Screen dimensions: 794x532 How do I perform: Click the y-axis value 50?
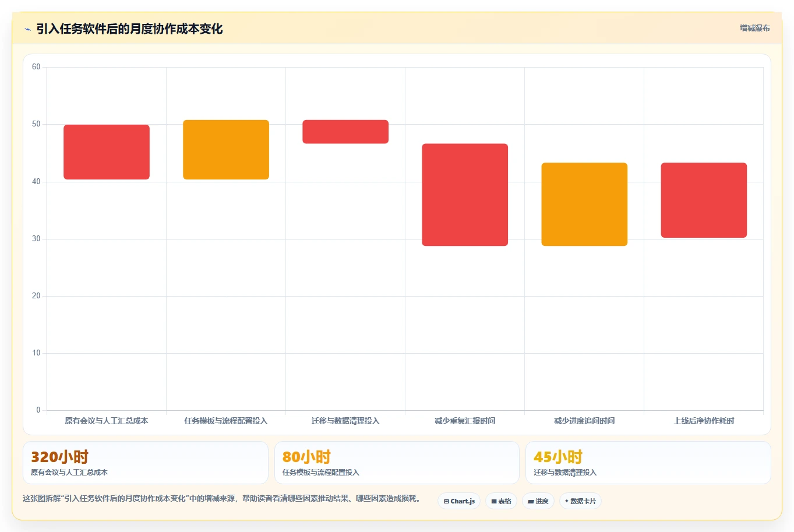[x=36, y=124]
